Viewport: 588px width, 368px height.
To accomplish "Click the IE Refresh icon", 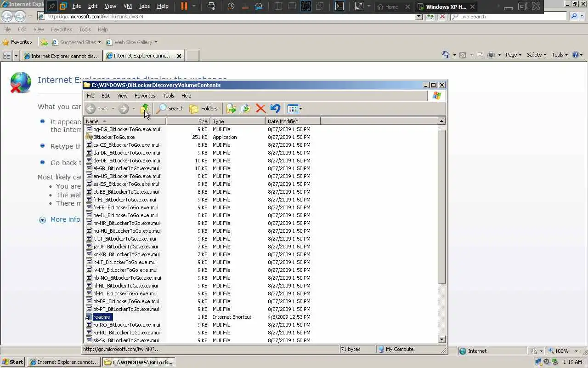I will point(430,17).
